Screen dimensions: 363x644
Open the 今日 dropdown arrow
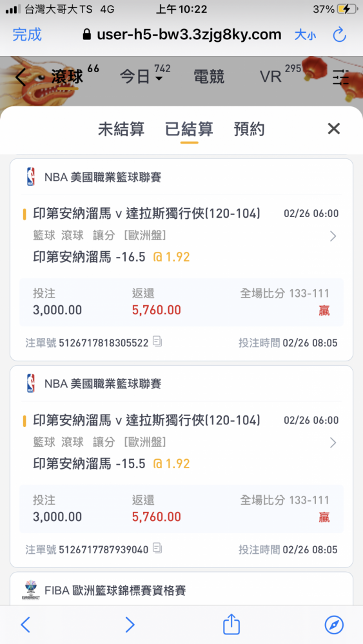(x=159, y=79)
